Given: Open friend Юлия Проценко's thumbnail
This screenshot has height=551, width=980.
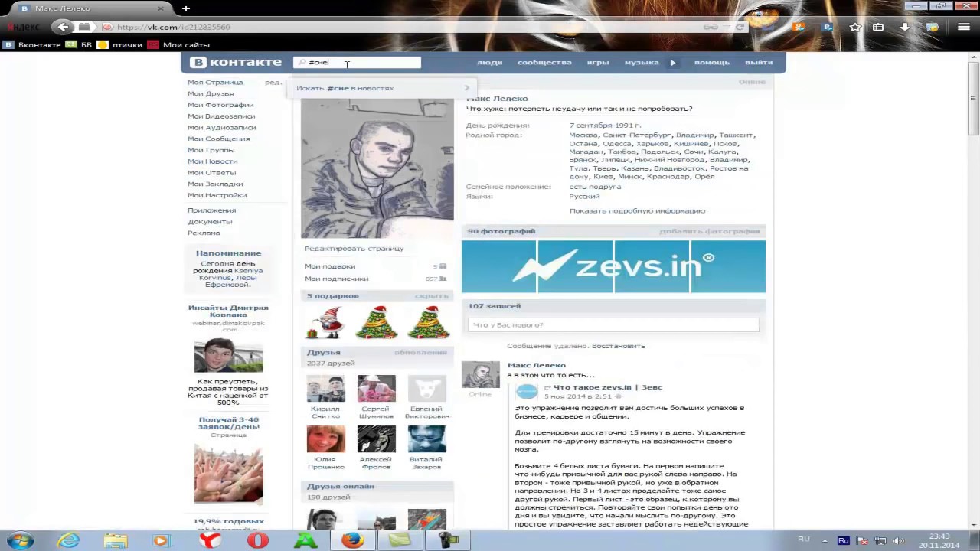Looking at the screenshot, I should pos(325,439).
